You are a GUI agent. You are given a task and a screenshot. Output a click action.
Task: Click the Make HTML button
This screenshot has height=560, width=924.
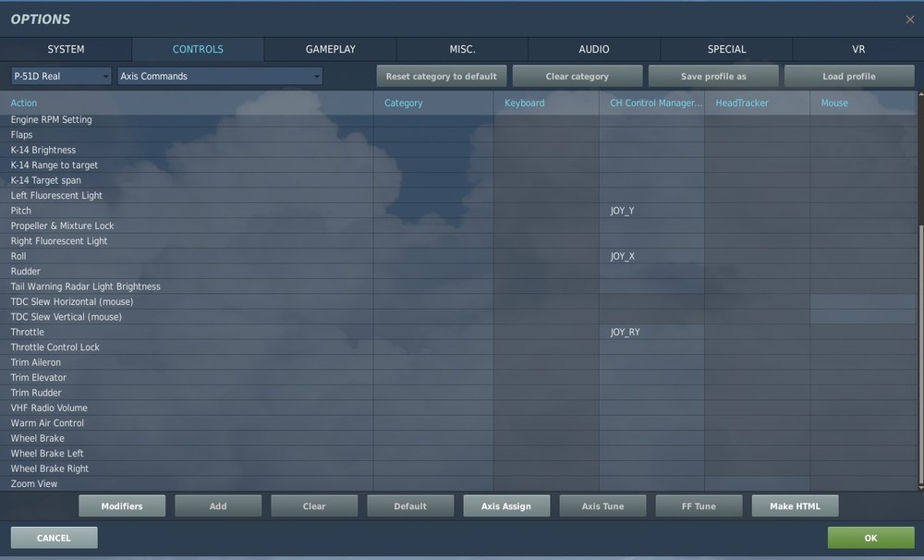click(795, 505)
